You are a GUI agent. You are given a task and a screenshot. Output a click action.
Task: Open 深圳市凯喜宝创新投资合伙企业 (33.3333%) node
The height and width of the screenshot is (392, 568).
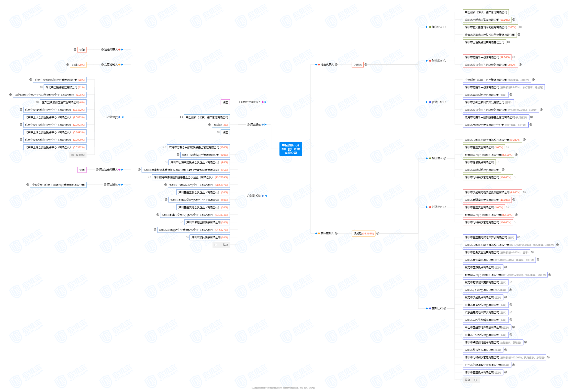coord(195,215)
